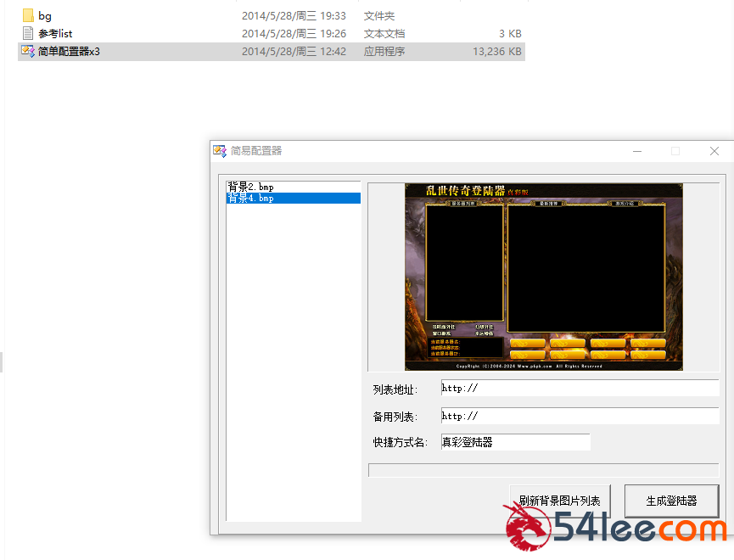This screenshot has height=560, width=734.
Task: Click the CopyRight footer text in the preview
Action: click(527, 365)
